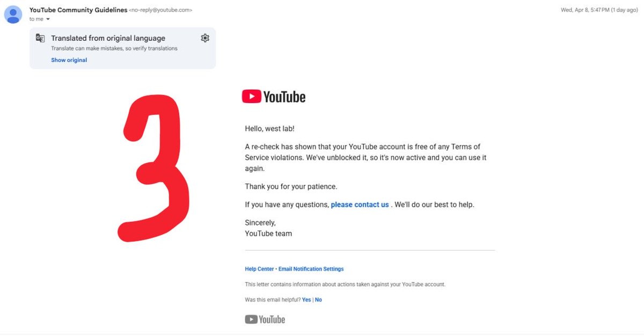Open the 'please contact us' link

[x=360, y=204]
